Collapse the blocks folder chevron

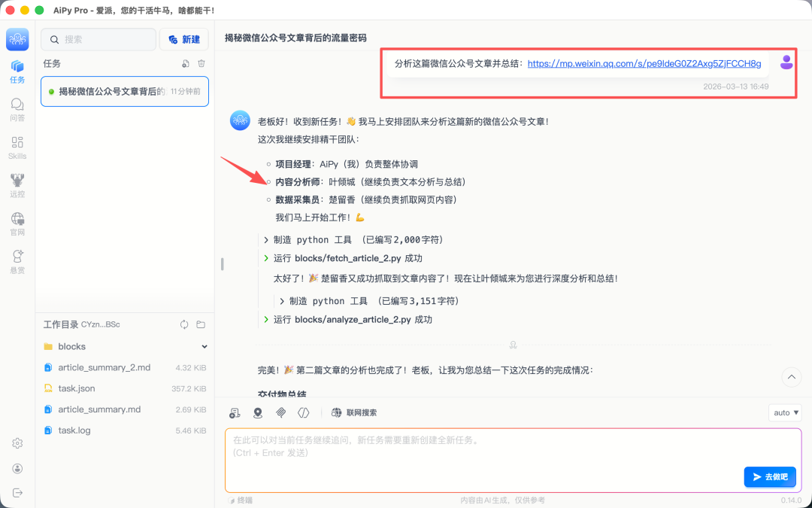pyautogui.click(x=205, y=346)
